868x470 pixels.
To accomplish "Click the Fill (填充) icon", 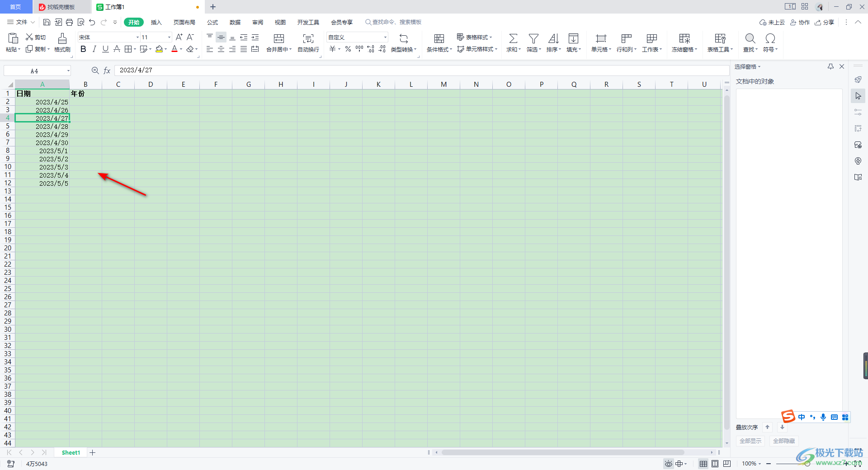I will coord(573,38).
